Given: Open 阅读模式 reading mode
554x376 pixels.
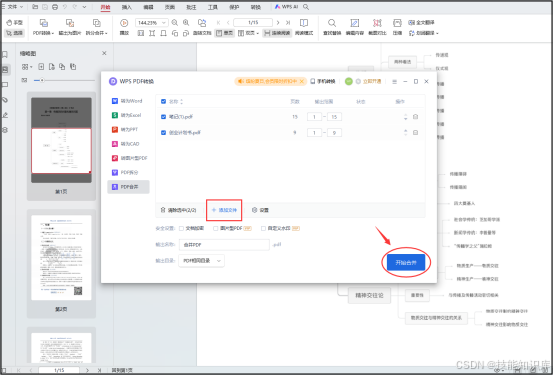Looking at the screenshot, I should (304, 27).
